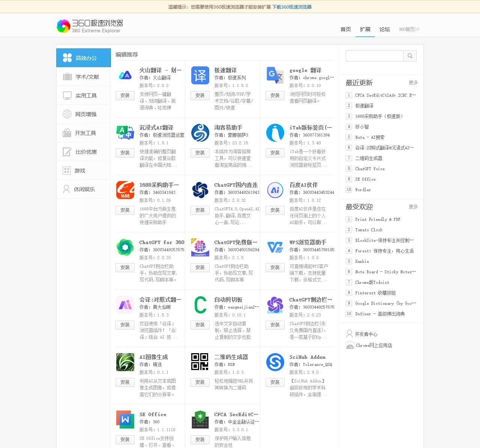Open Wordler in recent updates list
Image resolution: width=480 pixels, height=448 pixels.
[363, 190]
